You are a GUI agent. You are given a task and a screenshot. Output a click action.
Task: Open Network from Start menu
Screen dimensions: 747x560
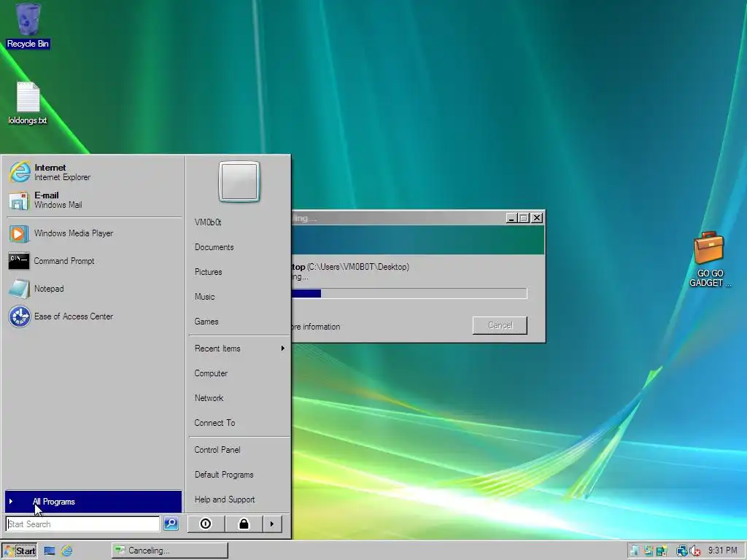pyautogui.click(x=239, y=398)
